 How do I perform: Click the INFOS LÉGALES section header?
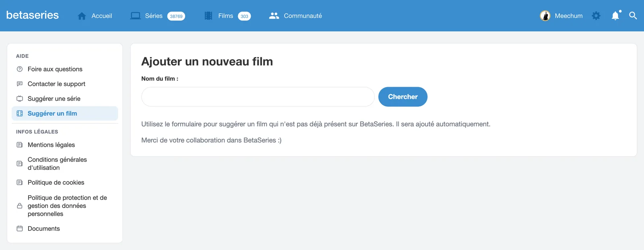pyautogui.click(x=37, y=132)
